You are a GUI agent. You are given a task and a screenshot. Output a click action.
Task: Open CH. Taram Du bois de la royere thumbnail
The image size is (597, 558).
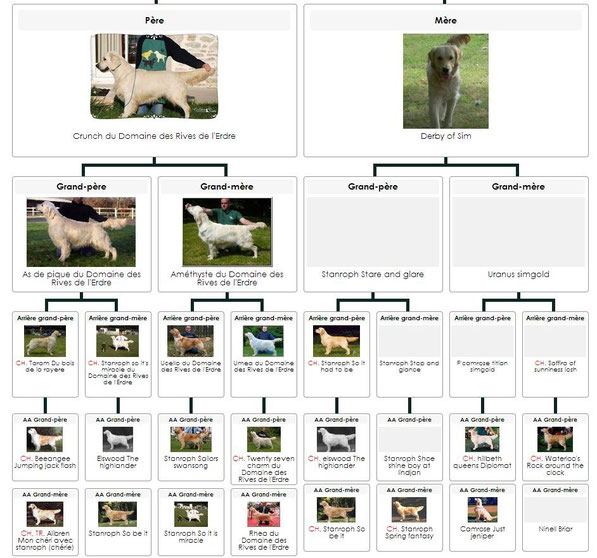coord(45,341)
